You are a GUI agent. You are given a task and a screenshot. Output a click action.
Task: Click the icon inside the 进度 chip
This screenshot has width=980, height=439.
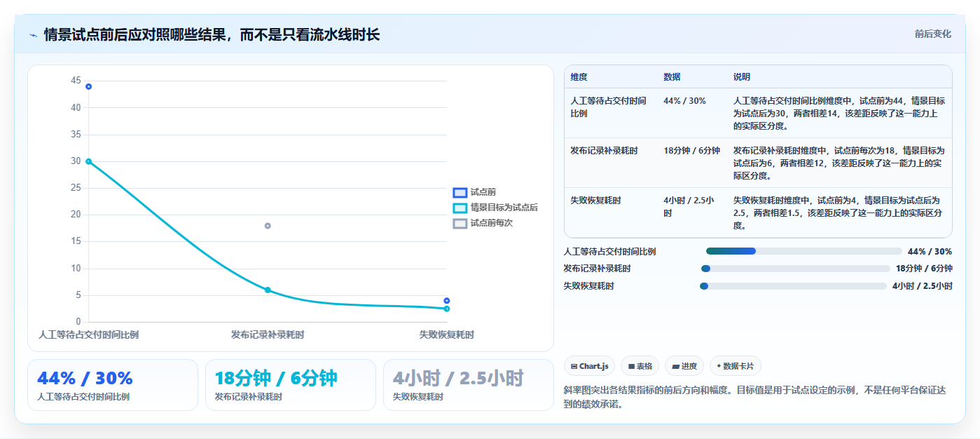(x=675, y=366)
